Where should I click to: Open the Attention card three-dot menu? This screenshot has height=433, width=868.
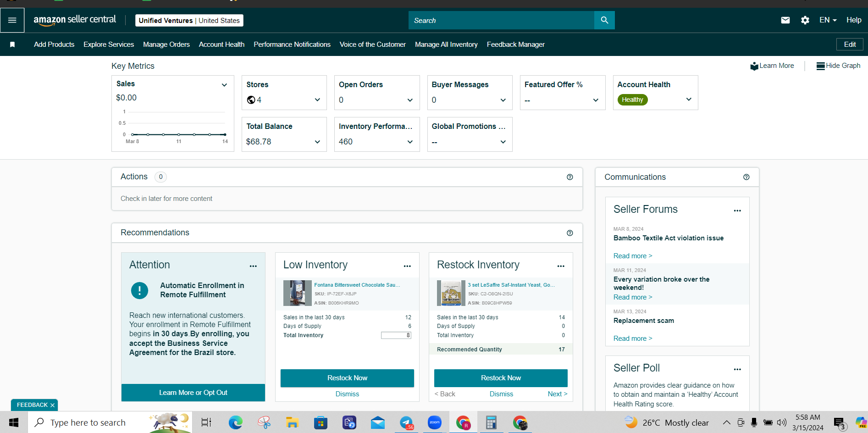[253, 266]
